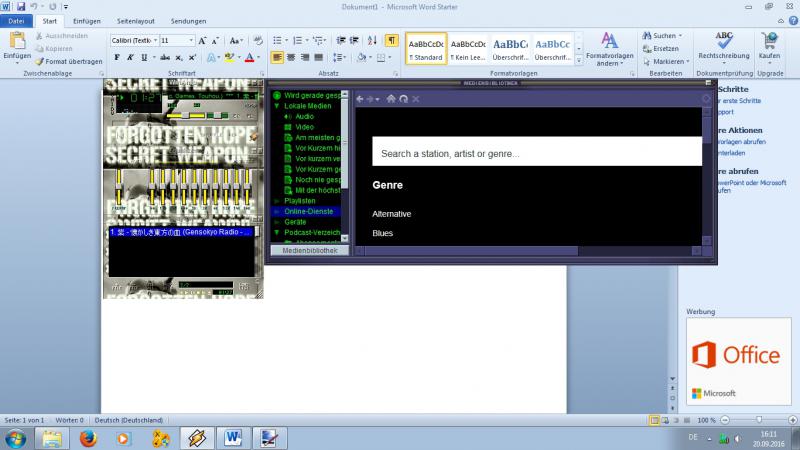This screenshot has height=450, width=800.
Task: Toggle underline formatting in Word ribbon
Action: point(144,58)
